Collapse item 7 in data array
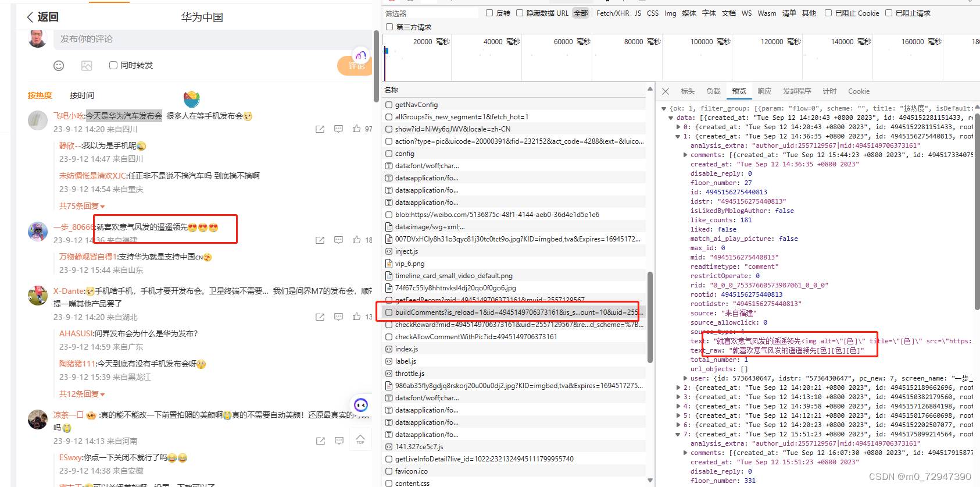The image size is (980, 487). coord(678,434)
